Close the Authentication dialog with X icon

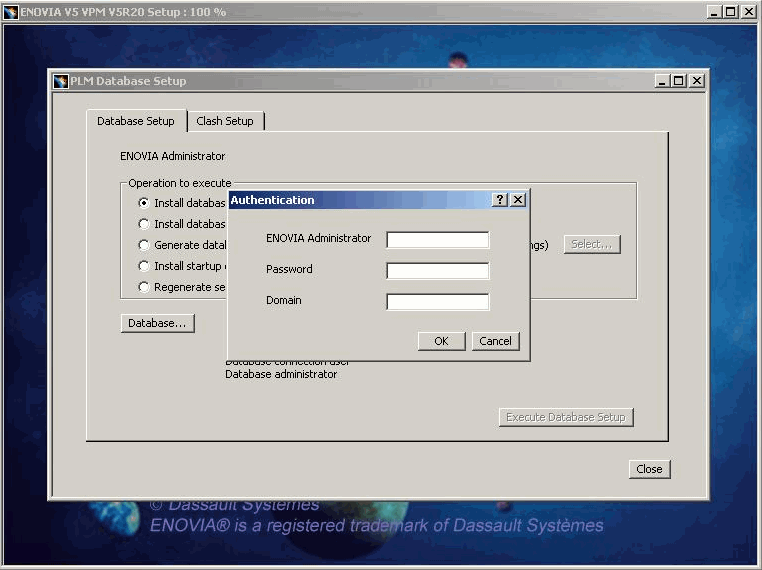pyautogui.click(x=517, y=200)
